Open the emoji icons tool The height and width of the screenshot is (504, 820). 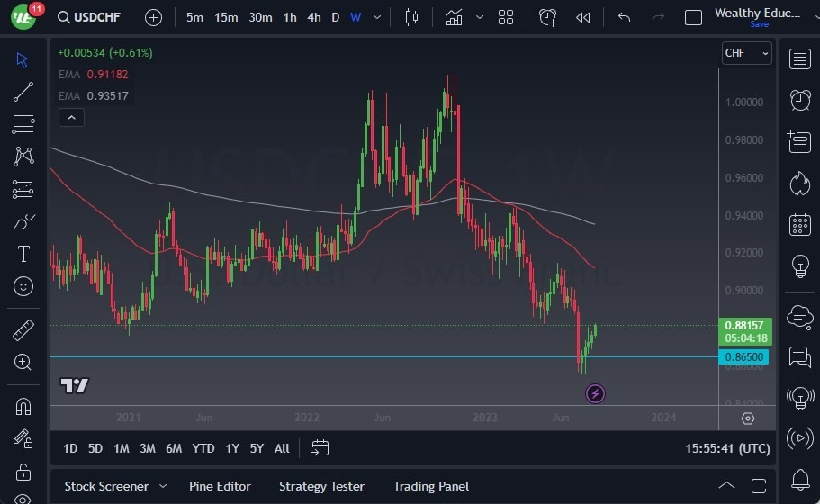point(23,286)
